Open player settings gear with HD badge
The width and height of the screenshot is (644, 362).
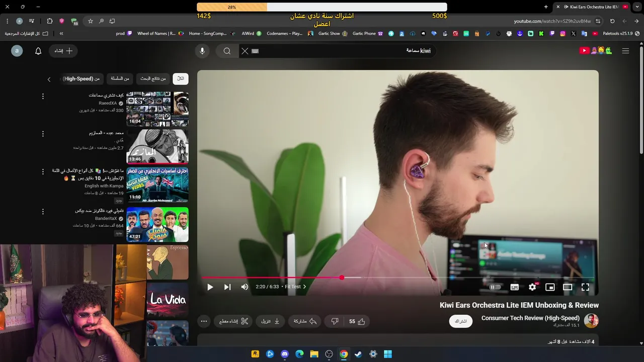(532, 287)
